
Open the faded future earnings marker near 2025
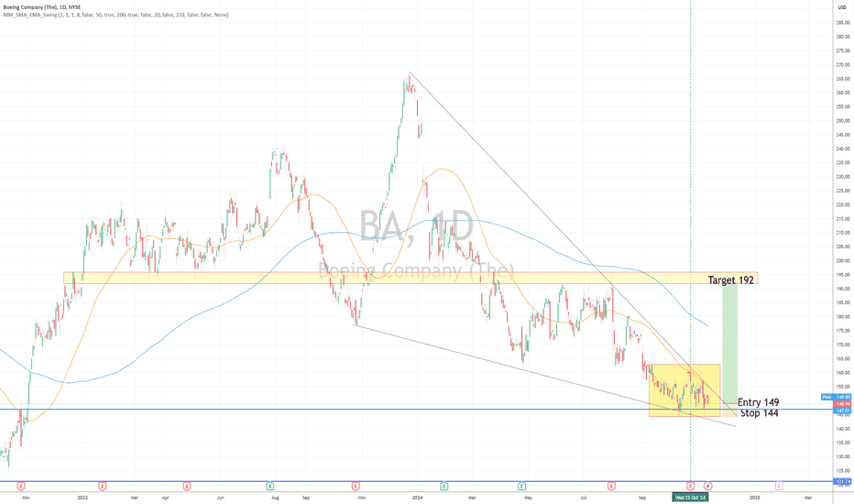pyautogui.click(x=779, y=486)
